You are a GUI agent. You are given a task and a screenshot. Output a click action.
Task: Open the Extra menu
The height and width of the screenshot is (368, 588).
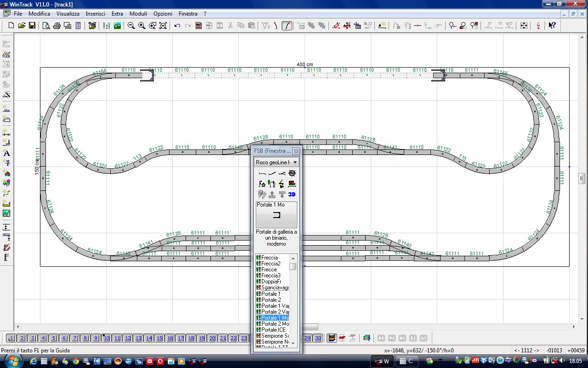click(x=117, y=14)
